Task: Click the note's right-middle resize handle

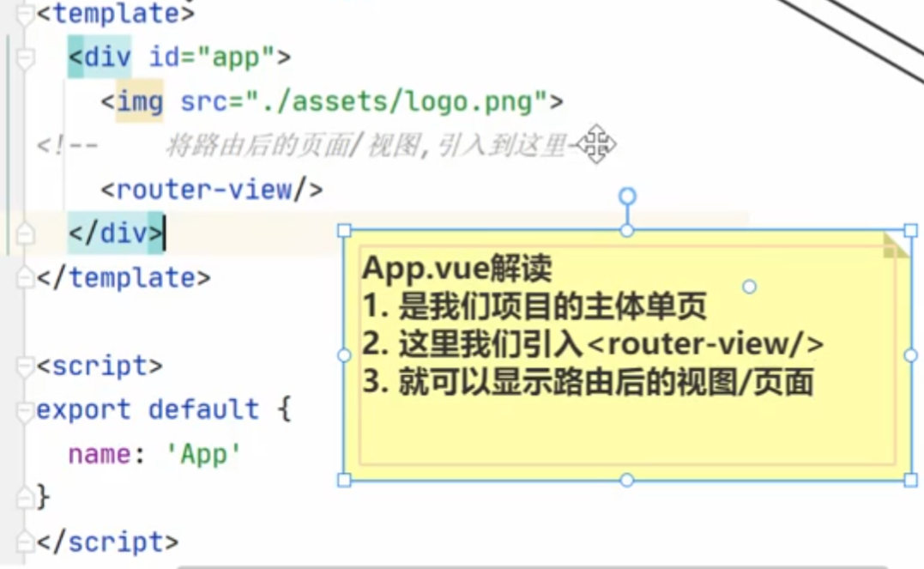Action: pos(910,354)
